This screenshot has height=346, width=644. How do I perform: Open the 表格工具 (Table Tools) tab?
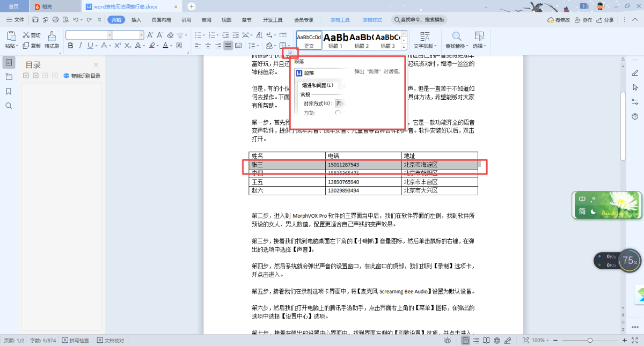click(340, 20)
